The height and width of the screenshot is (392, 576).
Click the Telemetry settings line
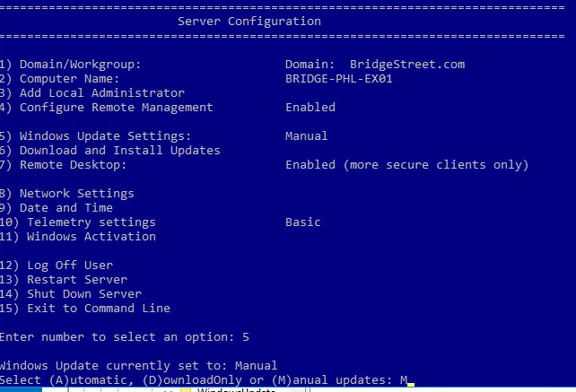tap(90, 222)
